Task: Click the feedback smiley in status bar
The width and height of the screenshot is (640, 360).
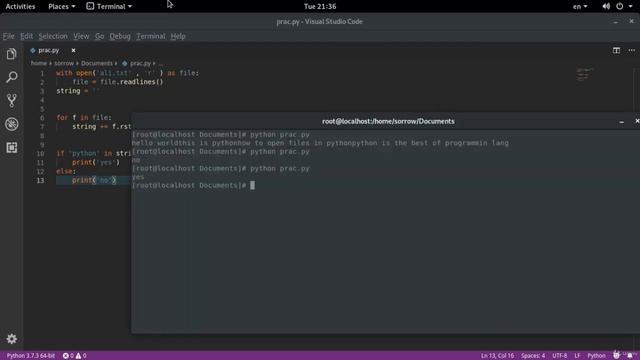Action: [616, 356]
